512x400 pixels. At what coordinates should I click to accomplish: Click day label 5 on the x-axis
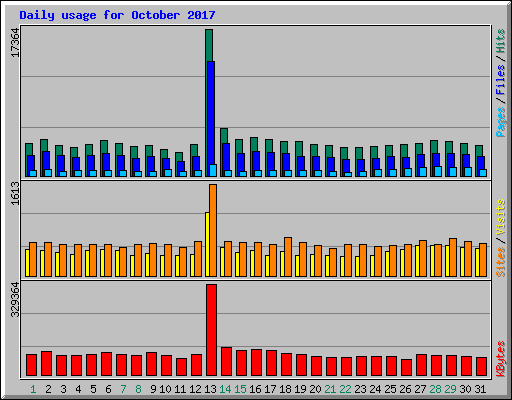click(x=93, y=389)
